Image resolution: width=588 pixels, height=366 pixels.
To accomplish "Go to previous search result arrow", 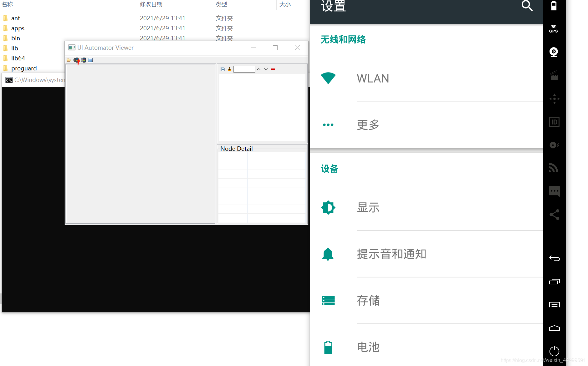I will click(x=259, y=69).
